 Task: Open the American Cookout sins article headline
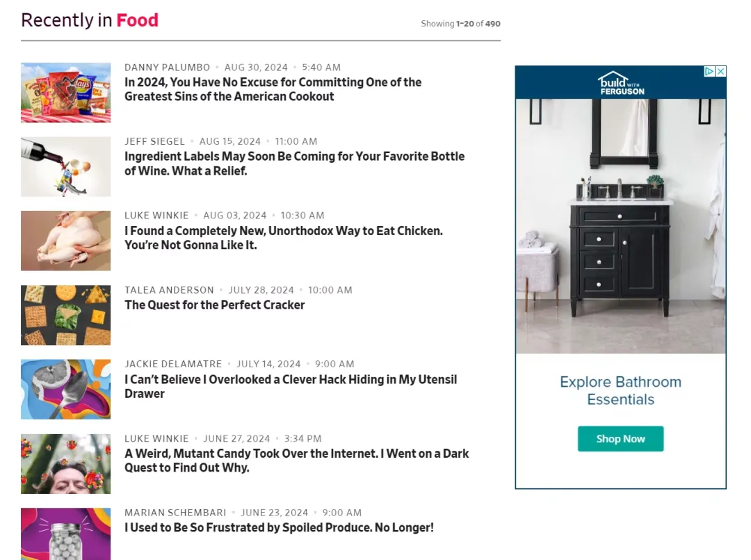273,89
